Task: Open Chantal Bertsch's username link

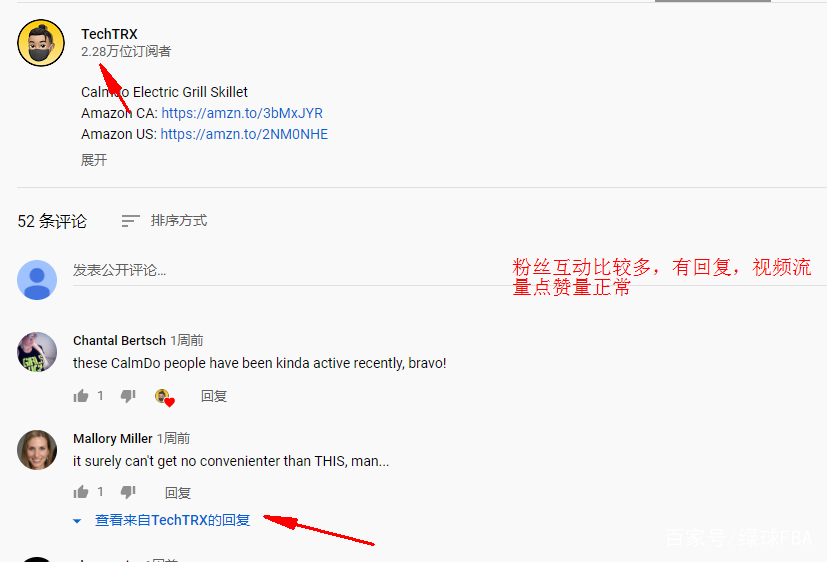Action: [x=120, y=341]
